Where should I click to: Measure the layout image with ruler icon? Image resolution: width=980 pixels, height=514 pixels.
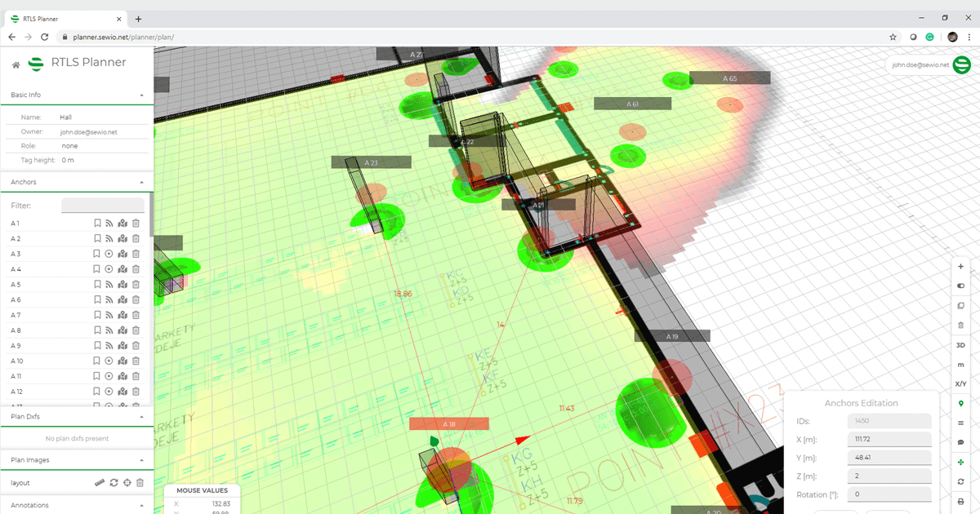tap(99, 481)
